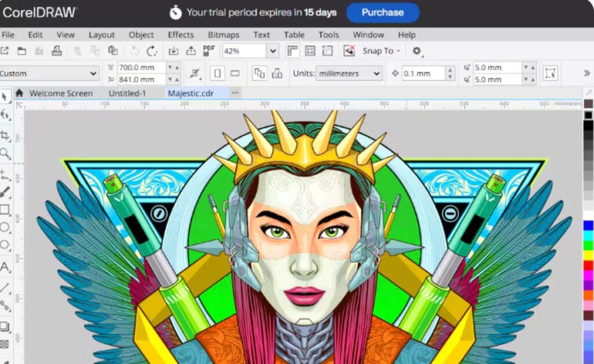This screenshot has height=364, width=594.
Task: Select the Zoom magnifier tool in toolbox
Action: 5,153
